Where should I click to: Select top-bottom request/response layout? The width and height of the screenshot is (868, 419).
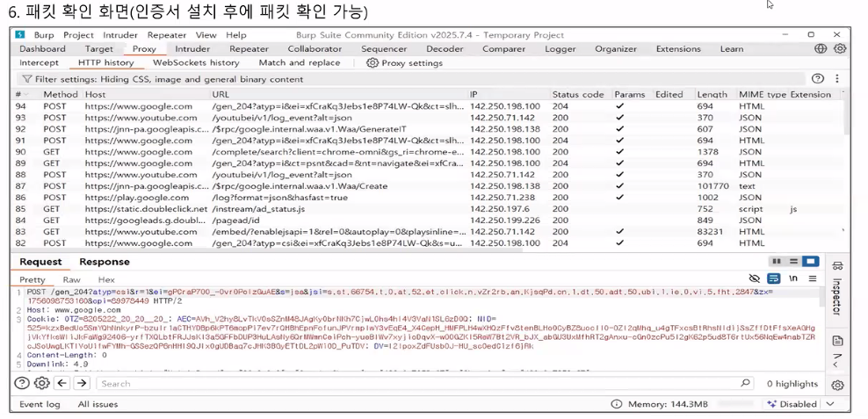click(x=793, y=261)
